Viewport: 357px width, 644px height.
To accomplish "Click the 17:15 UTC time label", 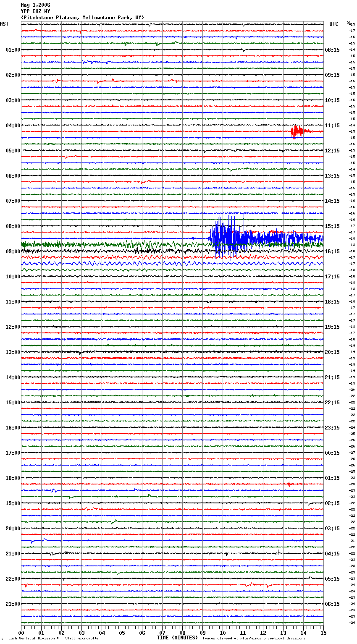I will 332,277.
